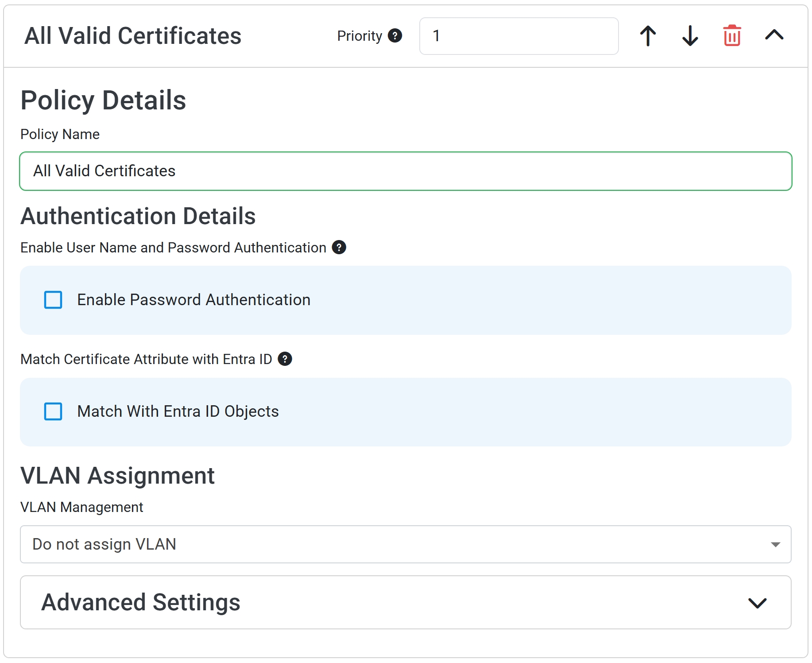
Task: Move policy down with the down arrow
Action: pyautogui.click(x=690, y=36)
